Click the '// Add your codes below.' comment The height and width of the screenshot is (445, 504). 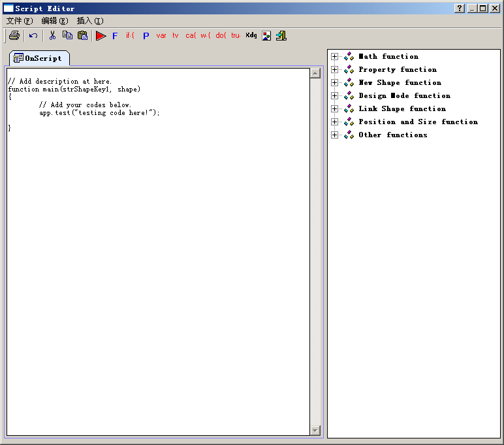tap(85, 105)
